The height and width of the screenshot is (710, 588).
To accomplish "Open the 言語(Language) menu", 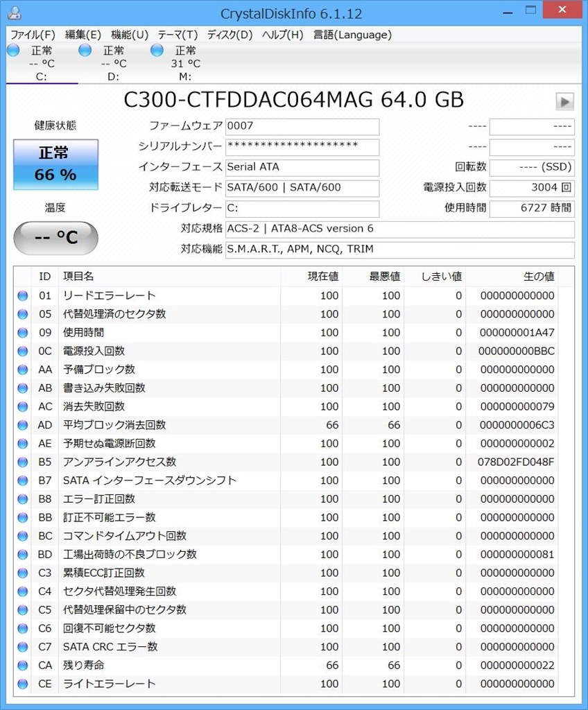I will point(352,35).
